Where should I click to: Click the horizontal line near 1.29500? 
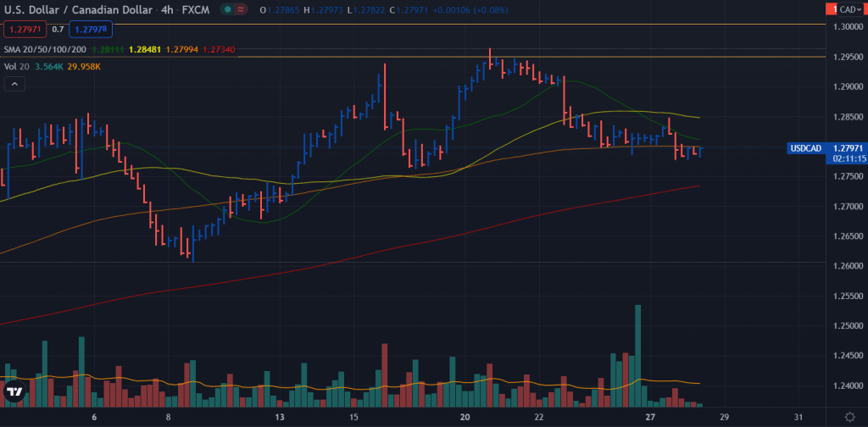(x=413, y=57)
